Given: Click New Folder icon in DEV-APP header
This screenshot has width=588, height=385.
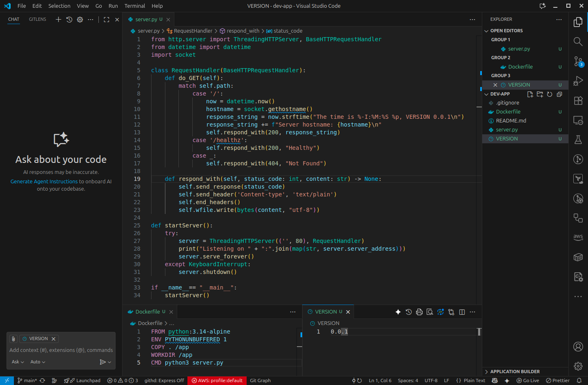Looking at the screenshot, I should pyautogui.click(x=540, y=94).
